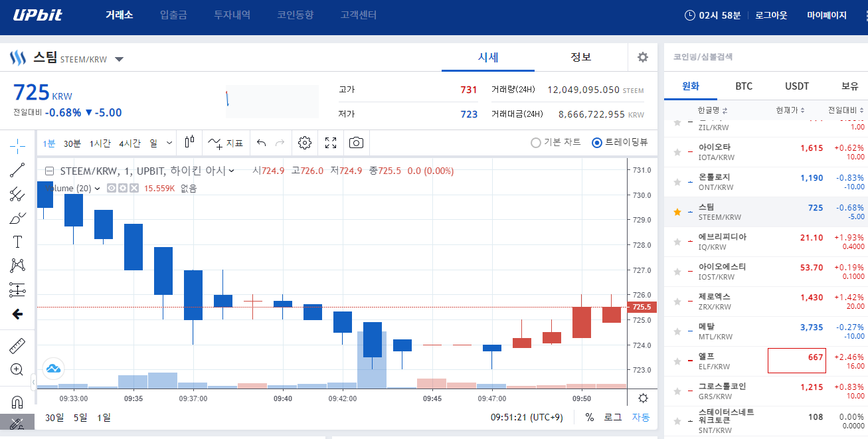Toggle the favorite star for 에브리피디아
The image size is (868, 439).
[677, 242]
